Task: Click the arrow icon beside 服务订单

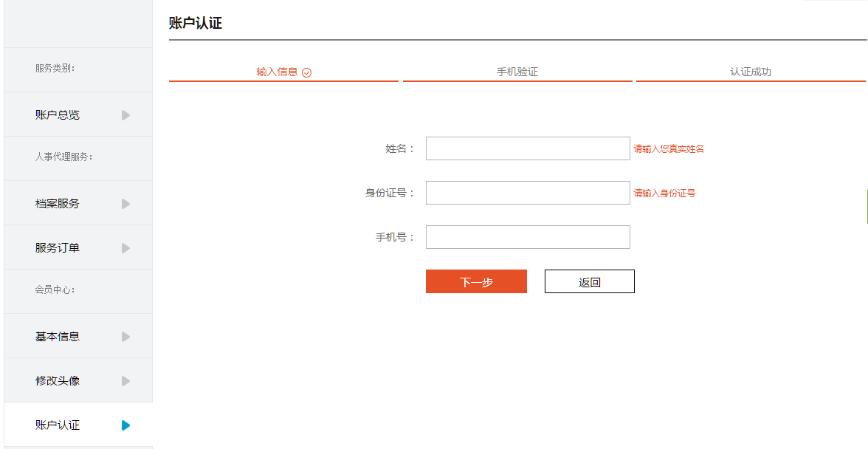Action: (125, 248)
